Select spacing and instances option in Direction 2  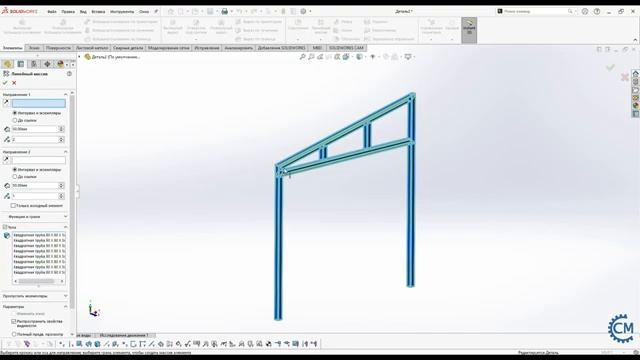tap(15, 169)
